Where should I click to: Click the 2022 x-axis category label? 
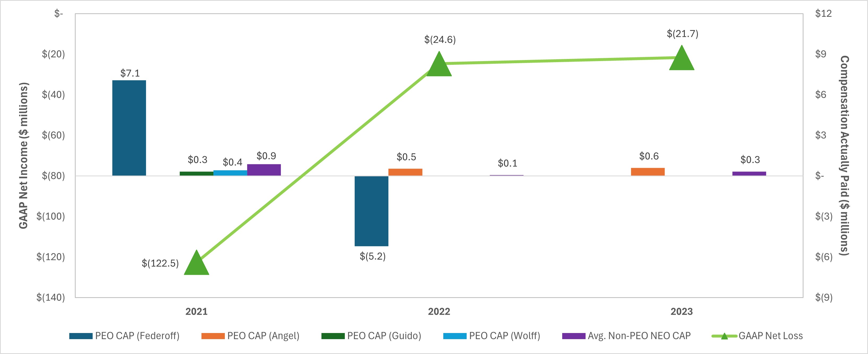click(x=439, y=311)
